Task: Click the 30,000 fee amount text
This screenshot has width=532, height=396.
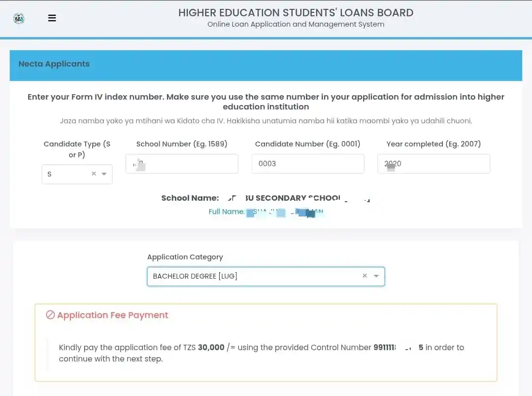Action: 211,348
